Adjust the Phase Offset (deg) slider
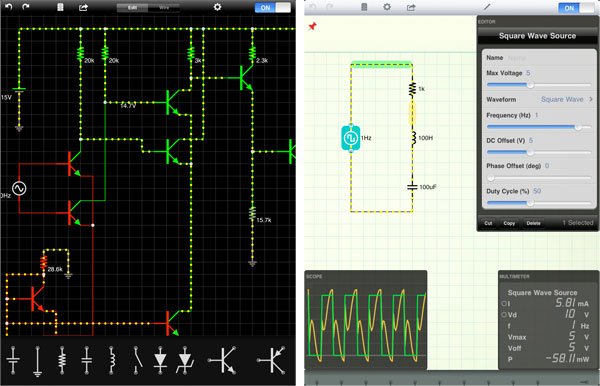Viewport: 600px width, 386px height. tap(538, 178)
